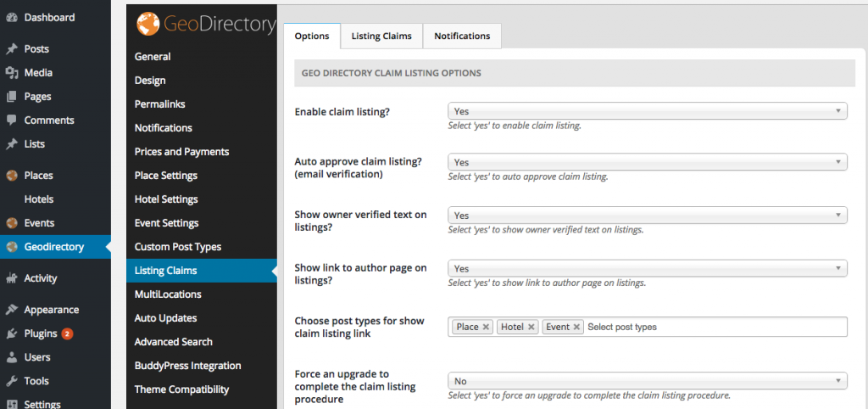Remove the Event post type tag
Screen dimensions: 868x409
[576, 327]
